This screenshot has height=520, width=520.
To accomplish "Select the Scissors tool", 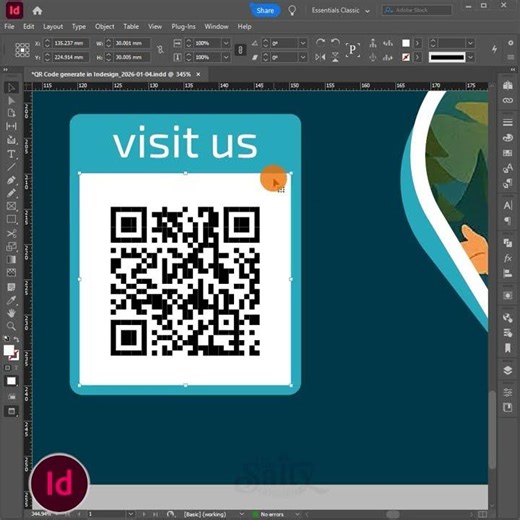I will tap(11, 233).
